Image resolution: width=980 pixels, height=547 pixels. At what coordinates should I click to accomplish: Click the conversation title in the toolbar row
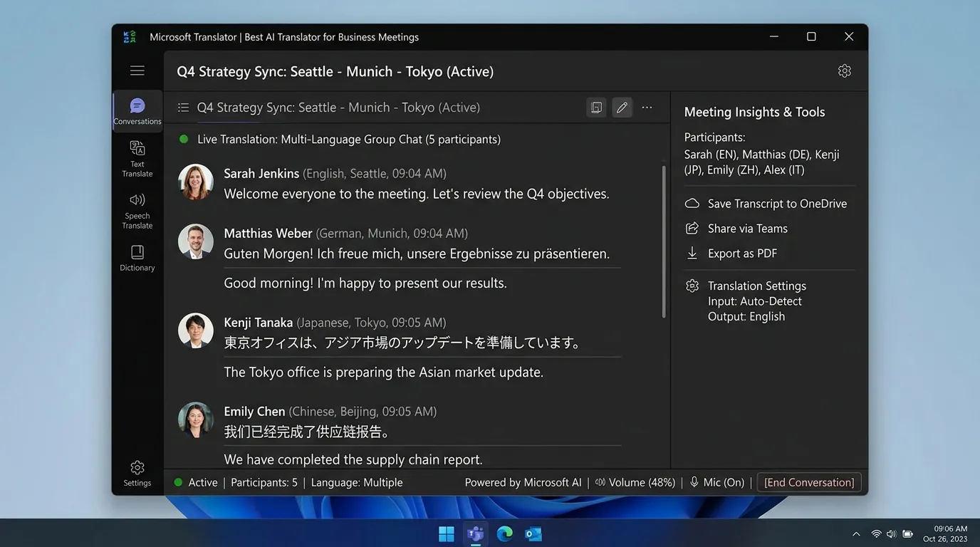tap(338, 108)
